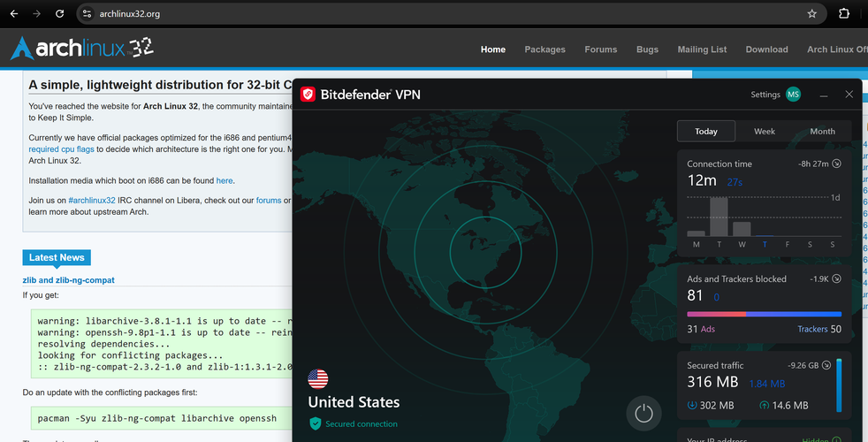Open Connection time details arrow icon
Image resolution: width=868 pixels, height=442 pixels.
pyautogui.click(x=836, y=164)
